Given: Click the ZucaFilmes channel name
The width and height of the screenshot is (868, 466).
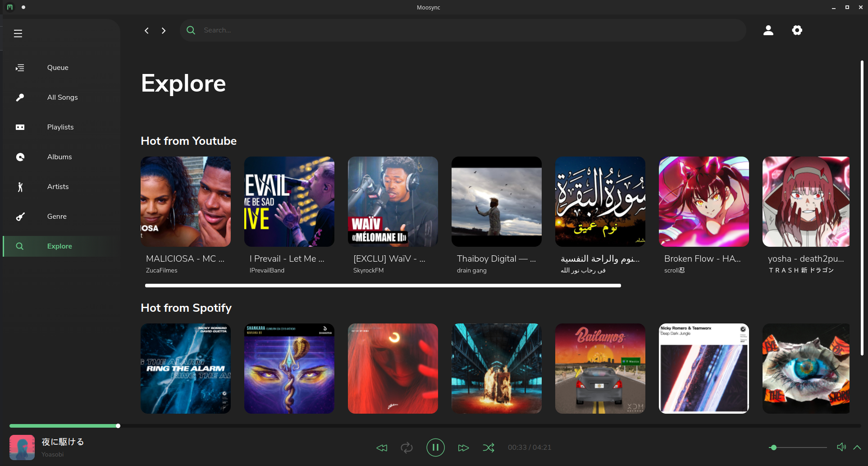Looking at the screenshot, I should tap(162, 271).
